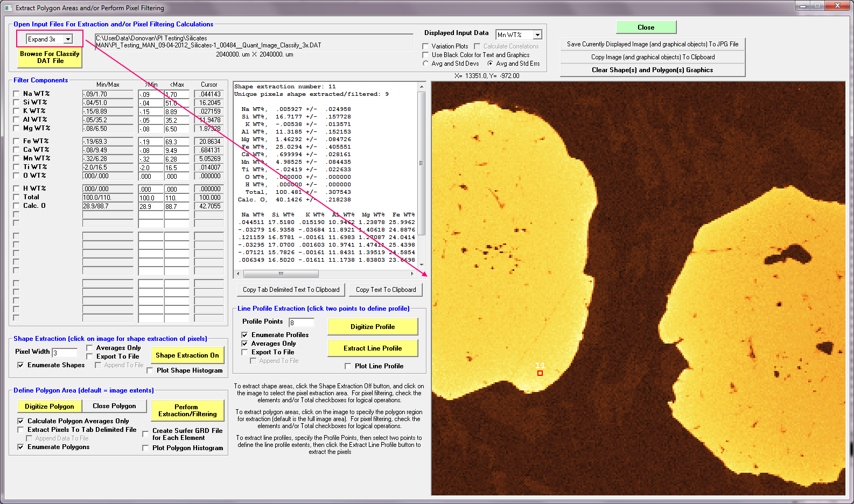Click the red shape marker 11 on image
This screenshot has height=504, width=854.
pos(540,373)
